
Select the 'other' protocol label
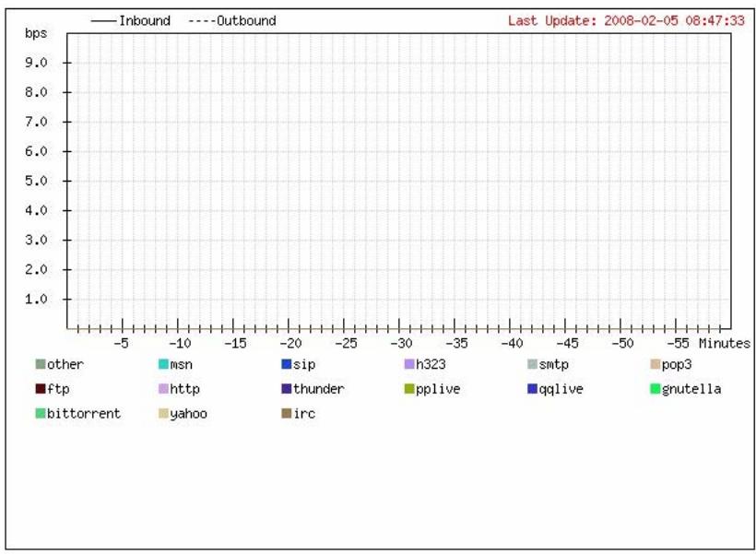[x=65, y=364]
